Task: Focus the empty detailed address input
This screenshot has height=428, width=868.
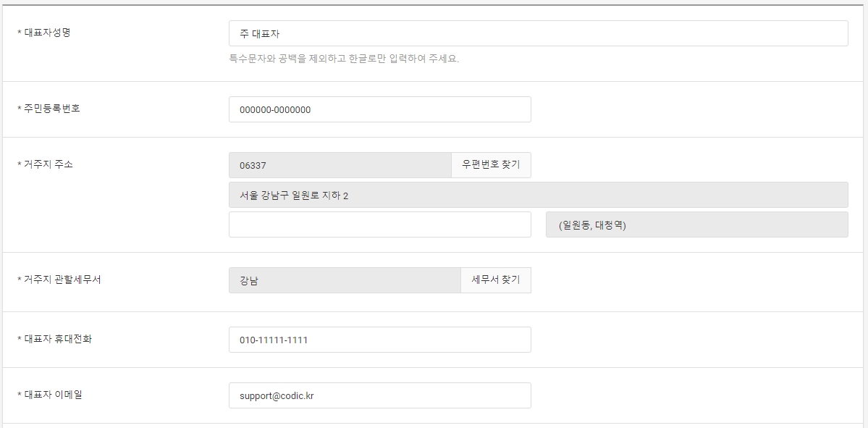Action: coord(380,225)
